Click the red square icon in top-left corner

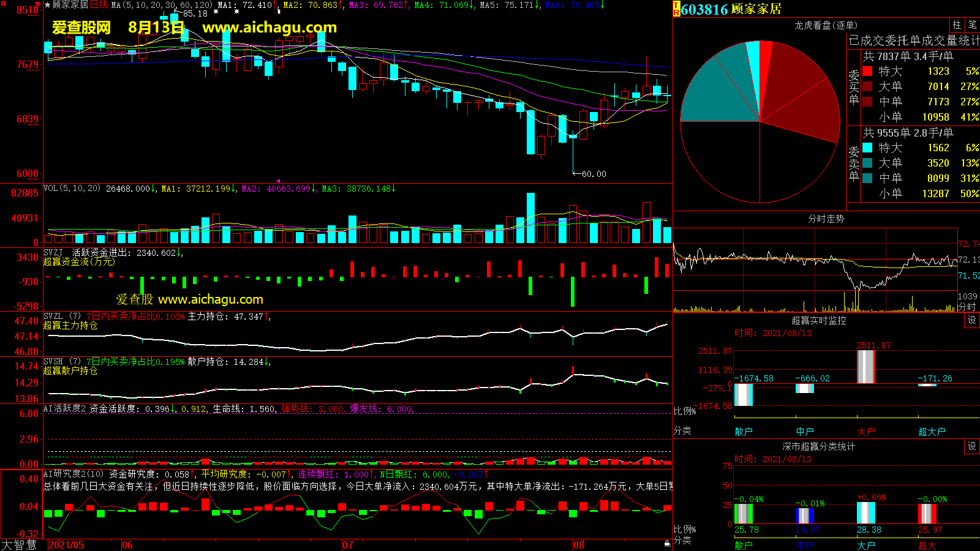(2, 2)
